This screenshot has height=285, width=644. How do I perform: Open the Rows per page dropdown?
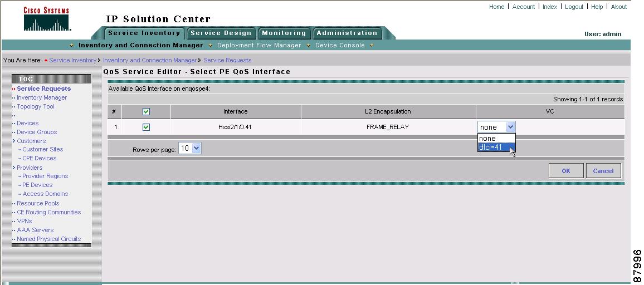coord(190,148)
